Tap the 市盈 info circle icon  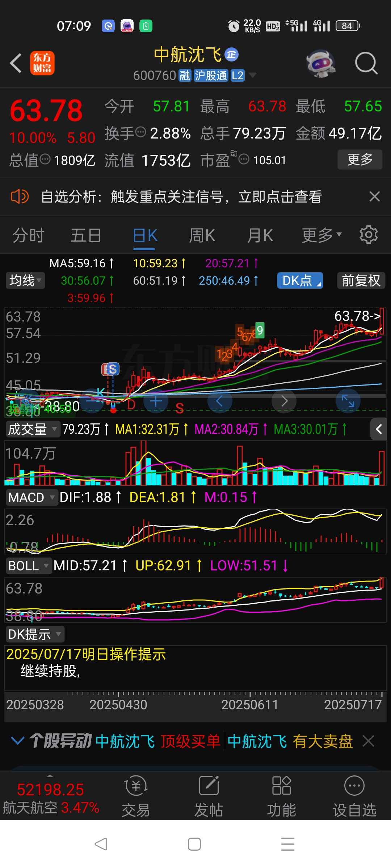point(244,159)
